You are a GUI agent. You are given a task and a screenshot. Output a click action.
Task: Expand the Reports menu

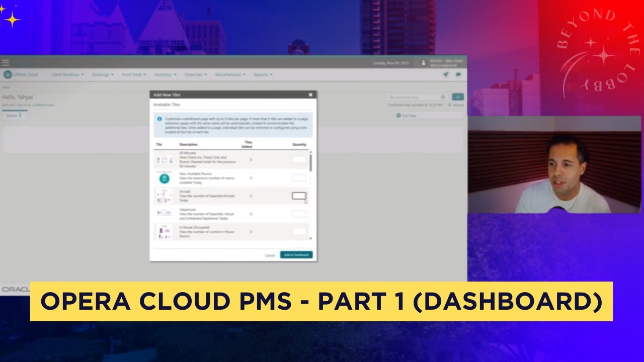click(263, 74)
